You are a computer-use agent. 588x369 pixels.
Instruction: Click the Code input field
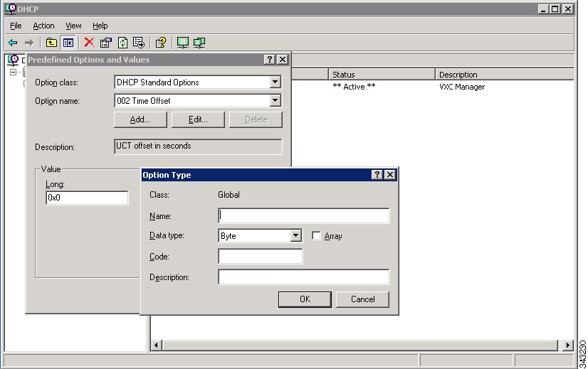pos(261,256)
